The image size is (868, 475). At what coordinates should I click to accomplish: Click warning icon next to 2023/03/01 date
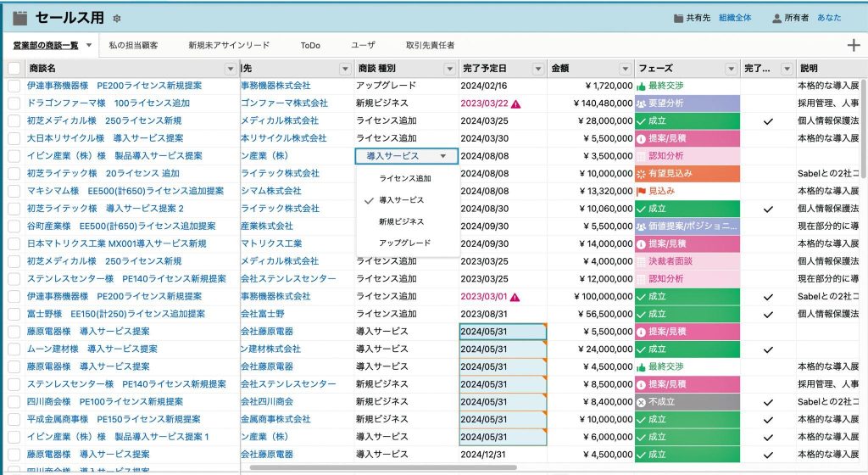[x=515, y=297]
